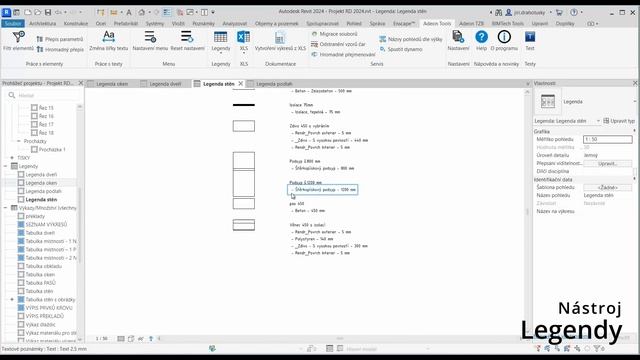Click the Žádné view template button
Viewport: 640px width, 360px height.
pos(607,187)
